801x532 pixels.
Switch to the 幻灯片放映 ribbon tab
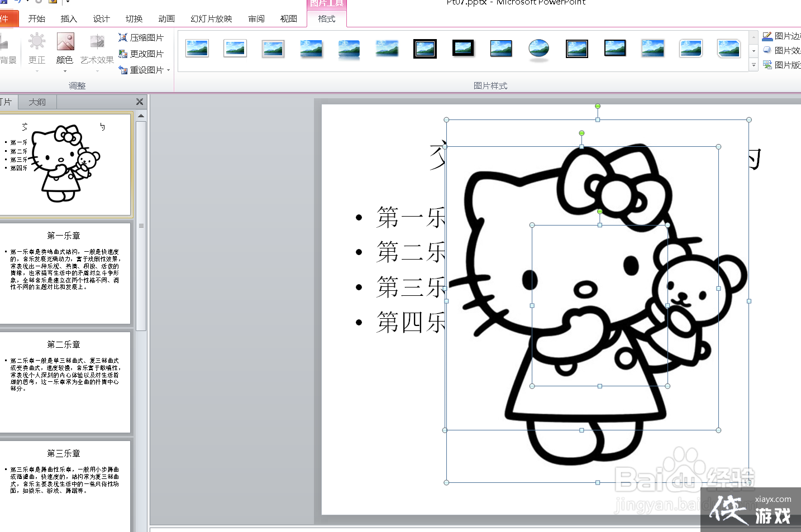211,18
